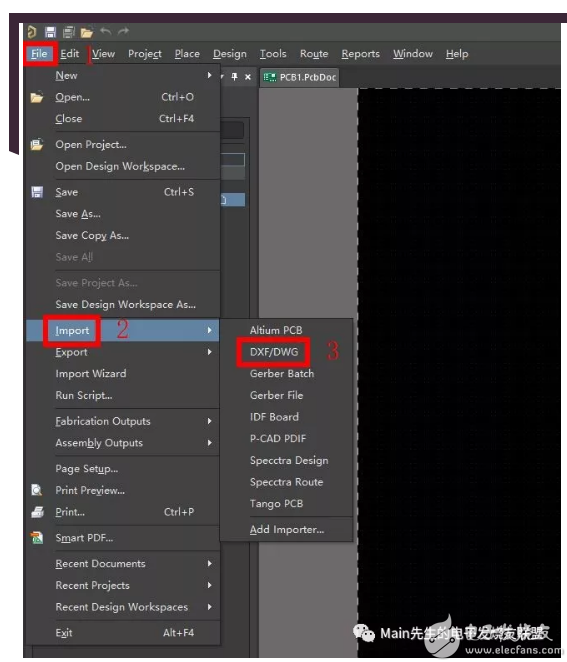Launch the Import Wizard
Screen dimensions: 567x662
click(x=123, y=374)
